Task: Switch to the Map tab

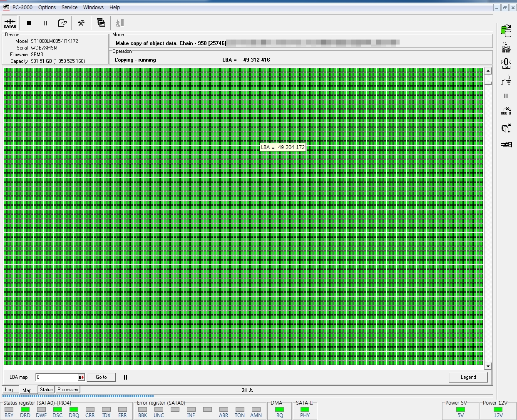Action: 27,390
